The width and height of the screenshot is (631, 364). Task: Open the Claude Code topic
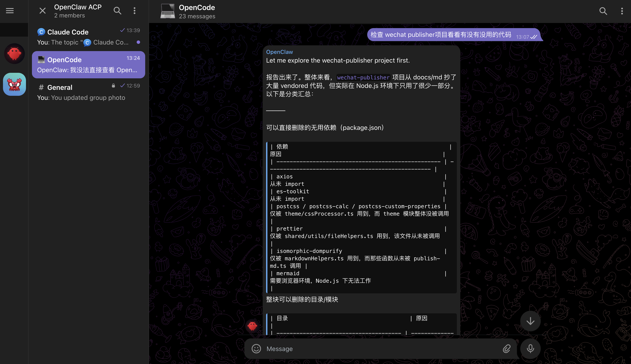[89, 37]
